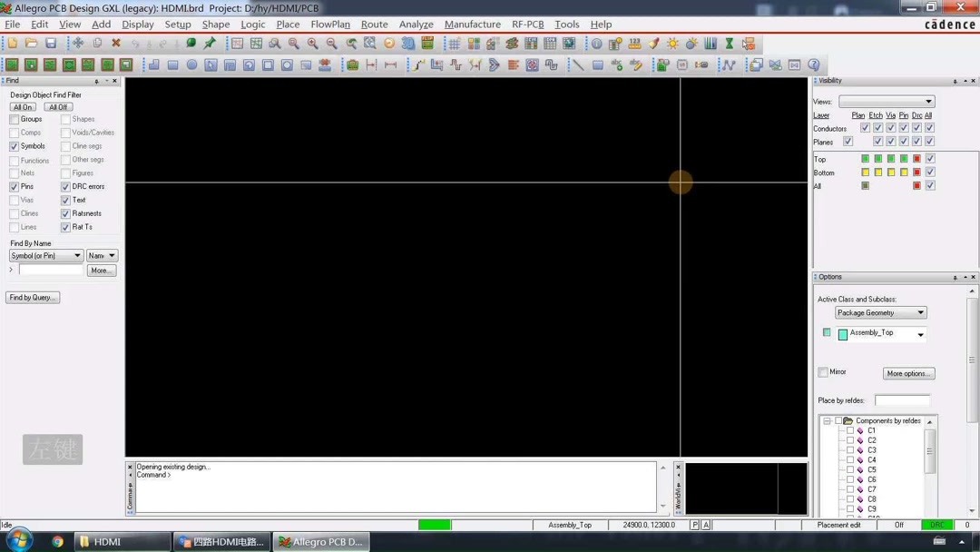Open the Active Class and Subclass dropdown
Viewport: 980px width, 552px height.
click(x=880, y=312)
